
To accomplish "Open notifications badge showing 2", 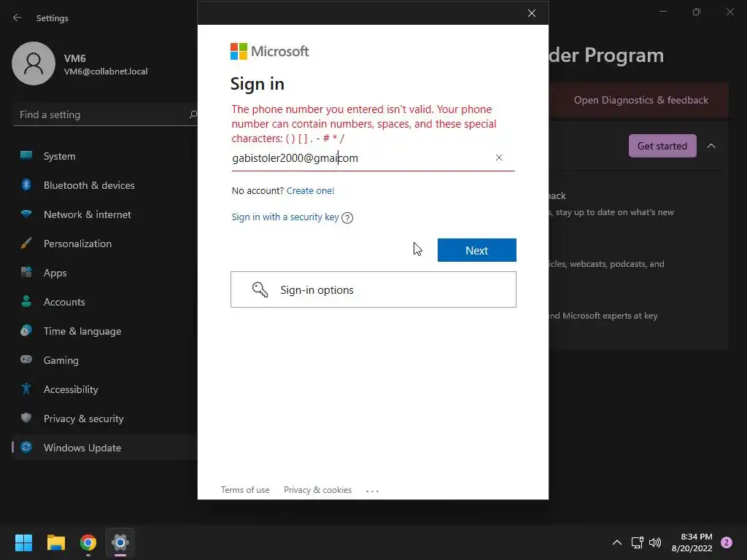I will tap(727, 542).
